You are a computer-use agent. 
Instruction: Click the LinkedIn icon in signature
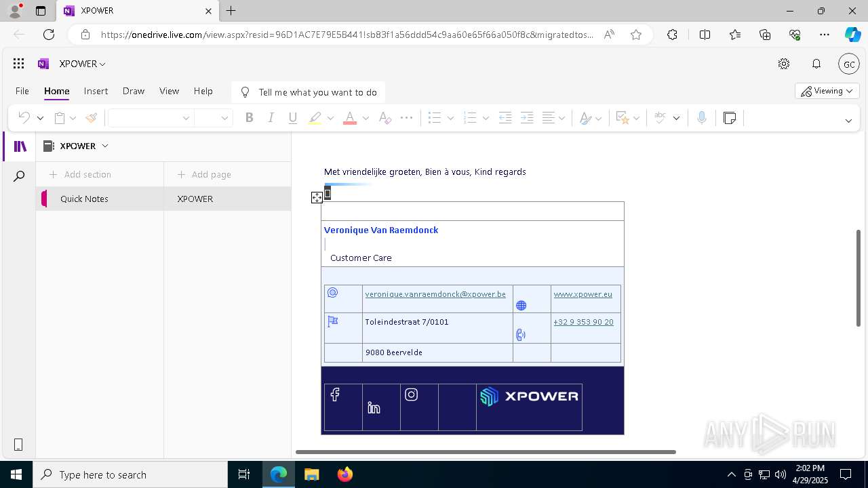click(374, 407)
